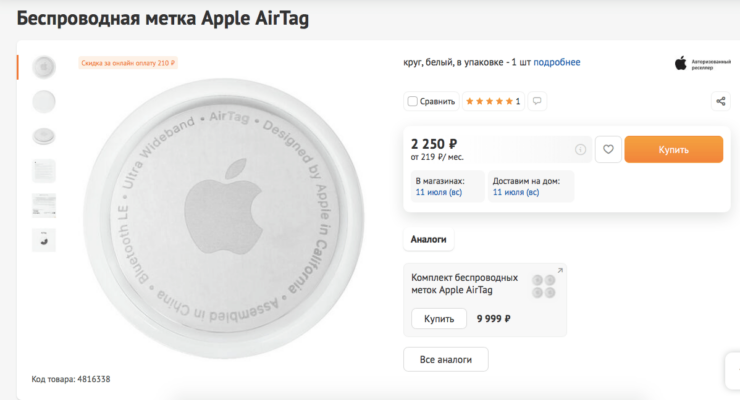Click the five-star rating
This screenshot has height=400, width=740.
point(489,101)
